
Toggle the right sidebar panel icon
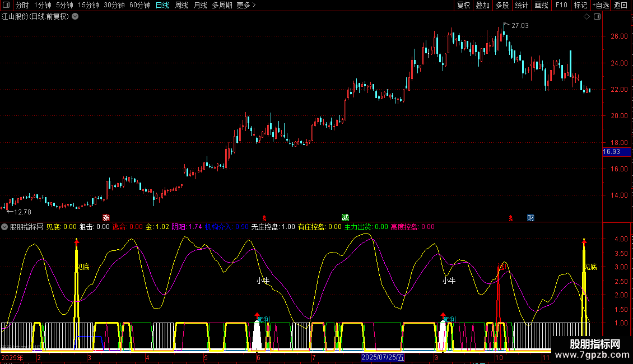pyautogui.click(x=597, y=17)
